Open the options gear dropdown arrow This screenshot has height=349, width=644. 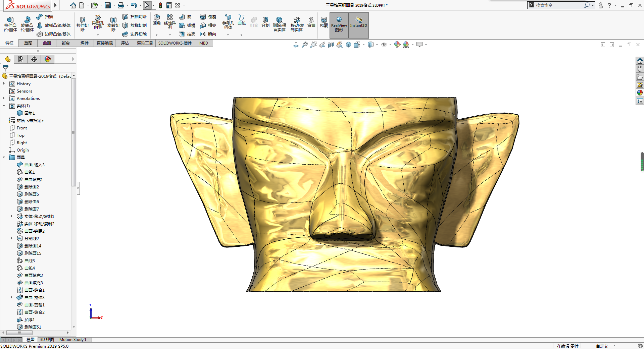(x=184, y=5)
